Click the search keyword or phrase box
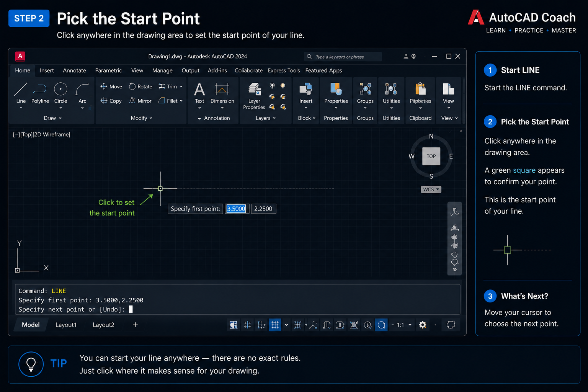This screenshot has width=588, height=392. 343,57
